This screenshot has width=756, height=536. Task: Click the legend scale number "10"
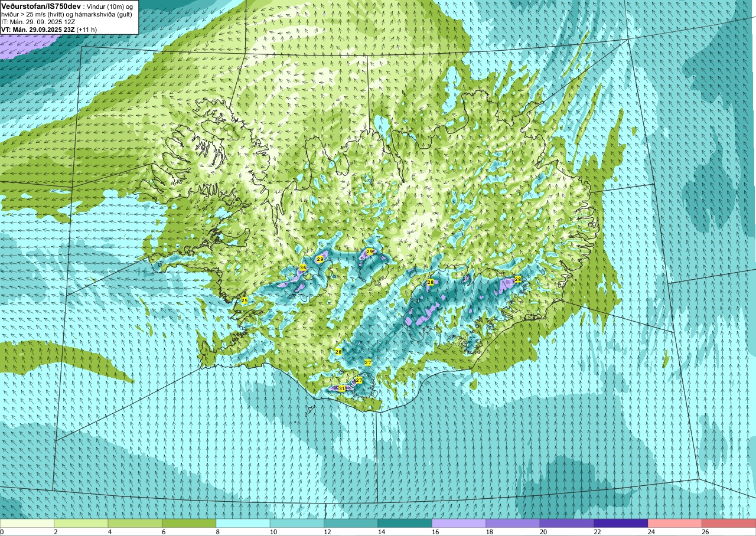pos(273,532)
